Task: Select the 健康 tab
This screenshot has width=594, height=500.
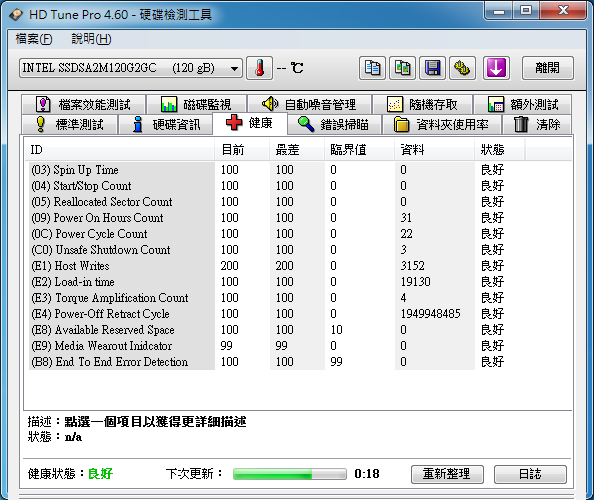Action: point(250,123)
